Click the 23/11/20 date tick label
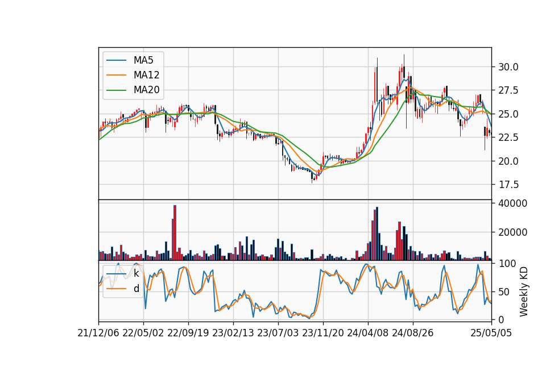 pos(323,333)
